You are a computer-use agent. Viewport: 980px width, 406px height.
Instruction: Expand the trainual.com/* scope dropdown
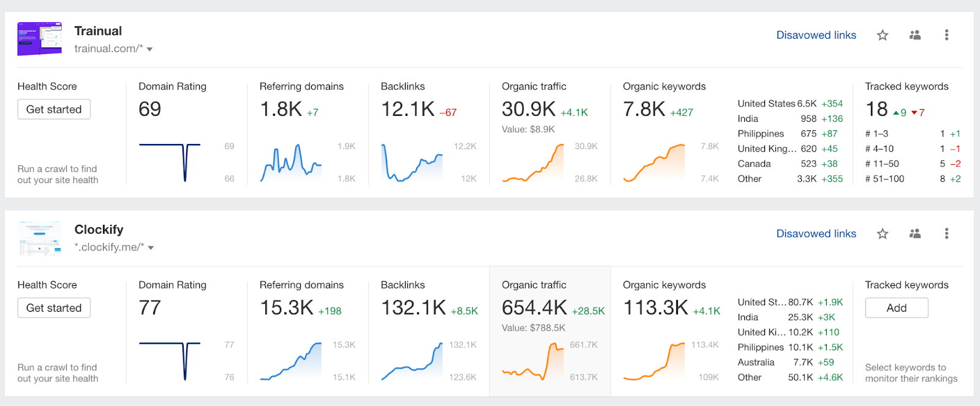[x=149, y=49]
